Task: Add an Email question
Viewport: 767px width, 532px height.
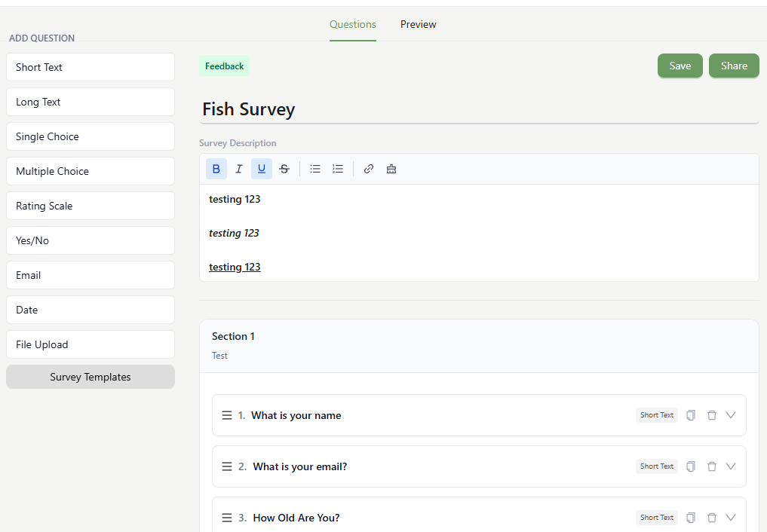Action: (91, 276)
